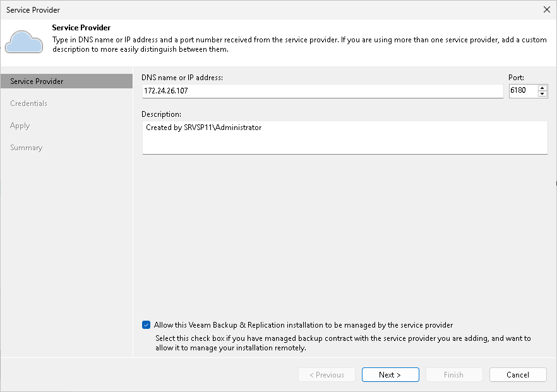The height and width of the screenshot is (392, 557).
Task: Click the DNS name or IP address field
Action: tap(316, 91)
